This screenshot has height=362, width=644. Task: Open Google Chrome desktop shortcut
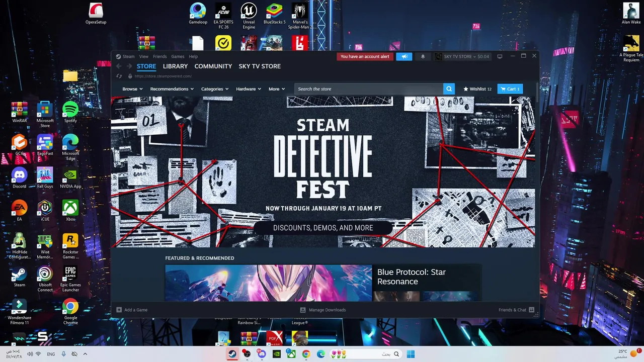[70, 311]
